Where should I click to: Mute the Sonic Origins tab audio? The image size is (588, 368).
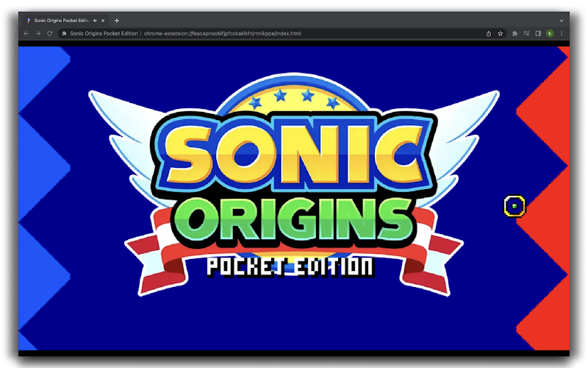tap(95, 21)
